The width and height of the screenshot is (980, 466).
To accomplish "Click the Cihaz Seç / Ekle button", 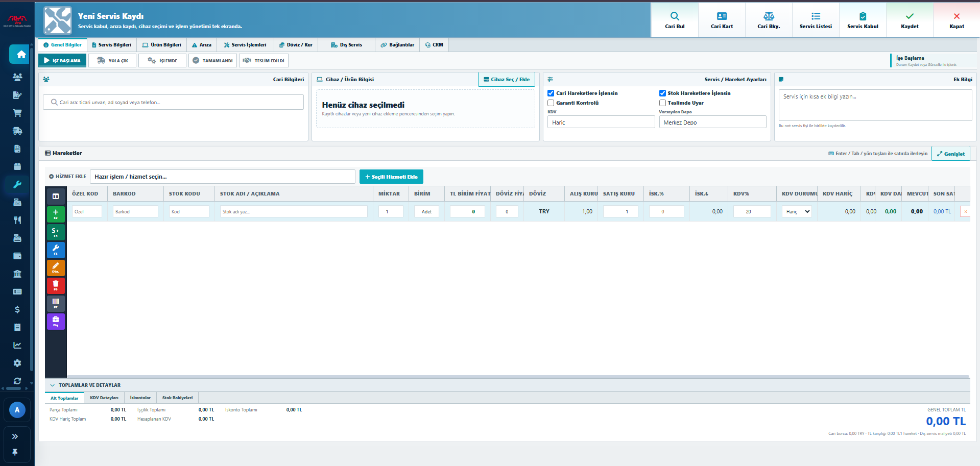I will [507, 79].
